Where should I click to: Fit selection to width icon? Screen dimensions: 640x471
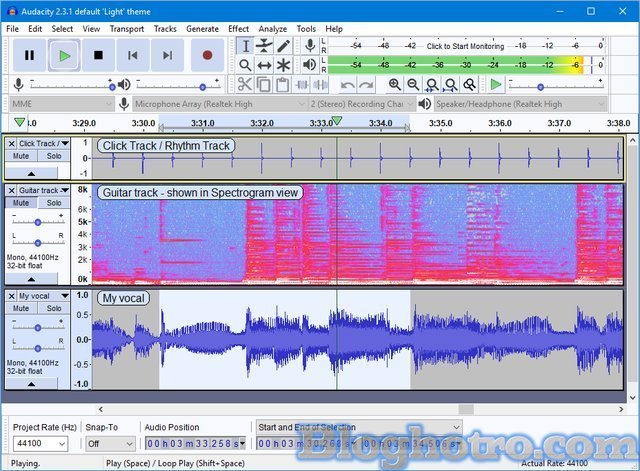432,84
